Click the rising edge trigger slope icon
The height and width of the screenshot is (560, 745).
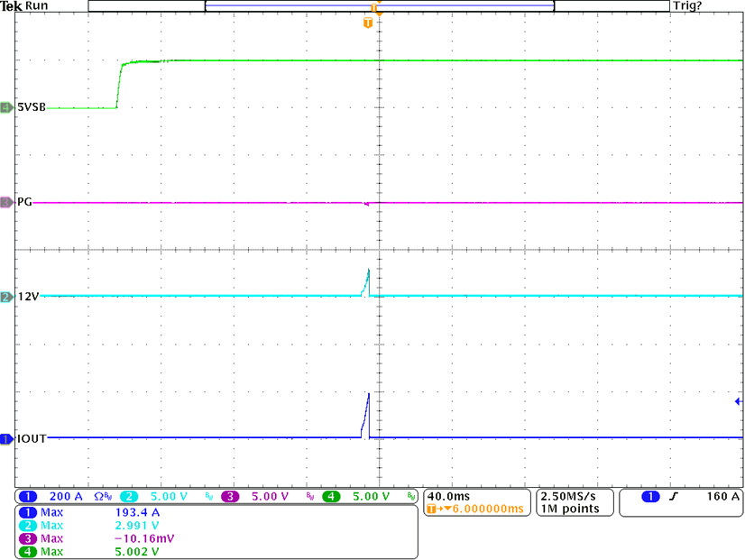tap(674, 496)
